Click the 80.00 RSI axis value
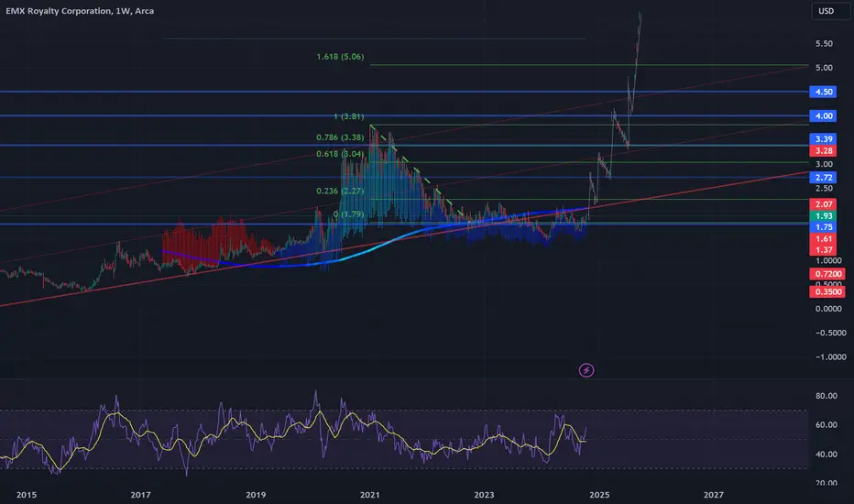This screenshot has width=854, height=504. click(827, 396)
